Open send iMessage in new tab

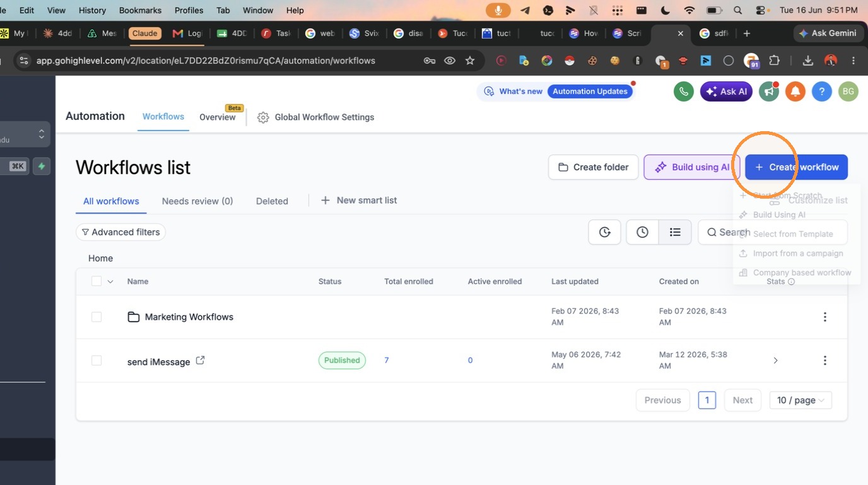200,361
